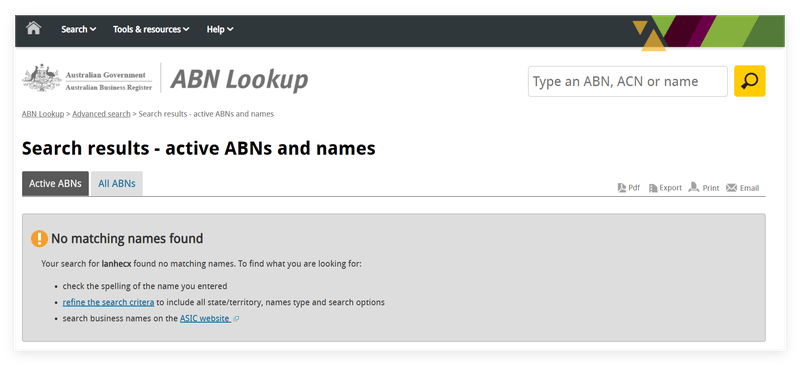Go to the home icon in navigation bar
Screen dimensions: 800x365
[x=33, y=28]
